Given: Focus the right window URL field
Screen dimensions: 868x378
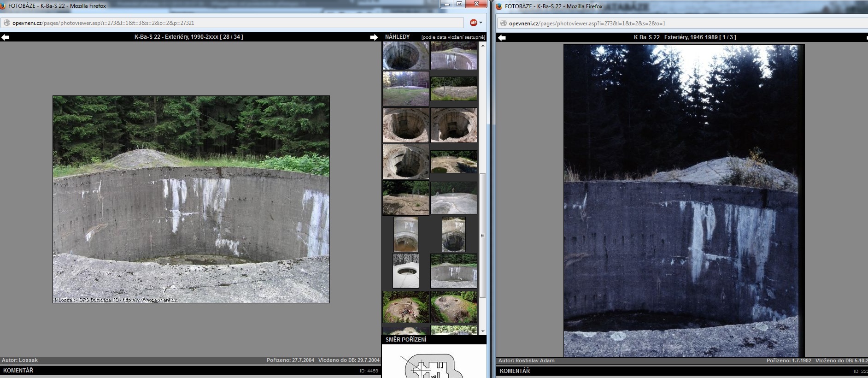Looking at the screenshot, I should tap(587, 24).
